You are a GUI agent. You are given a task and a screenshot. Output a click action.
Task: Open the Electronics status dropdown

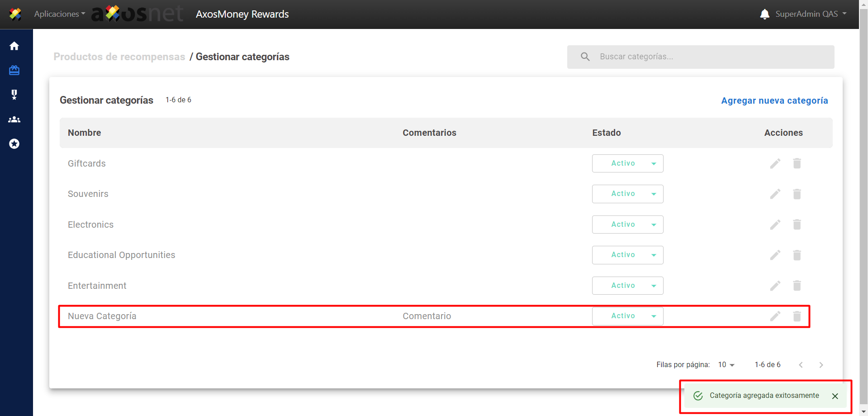pyautogui.click(x=627, y=225)
